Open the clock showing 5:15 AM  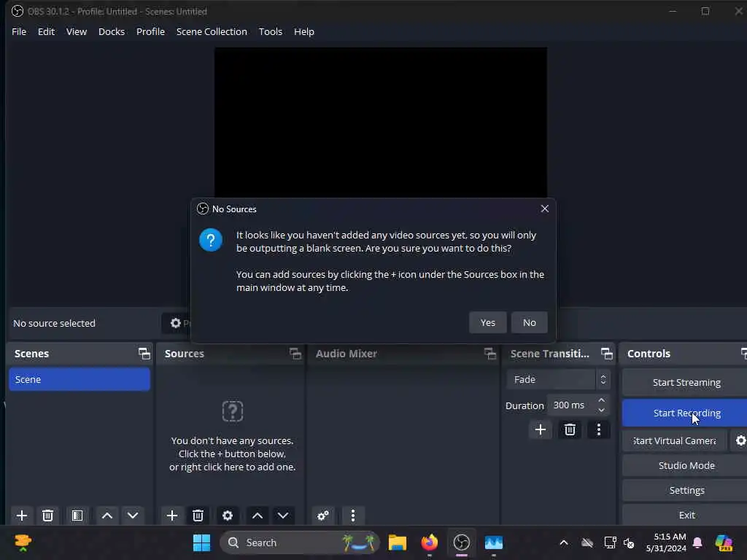coord(666,542)
